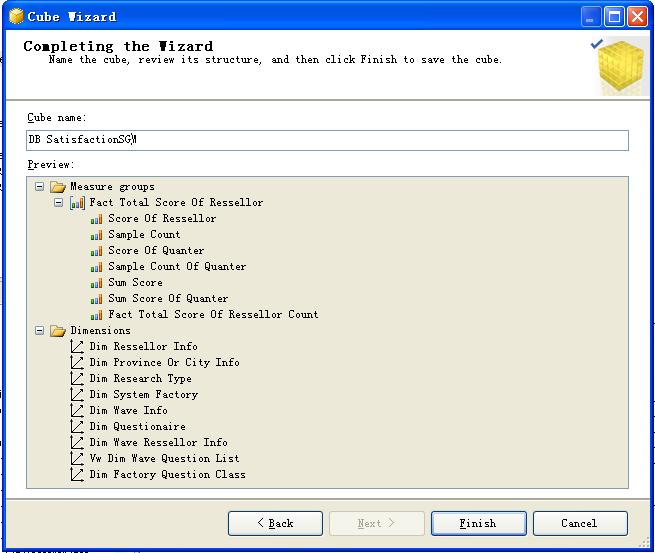The width and height of the screenshot is (655, 553).
Task: Select the Sum Score Of Quanter measure
Action: [x=168, y=299]
